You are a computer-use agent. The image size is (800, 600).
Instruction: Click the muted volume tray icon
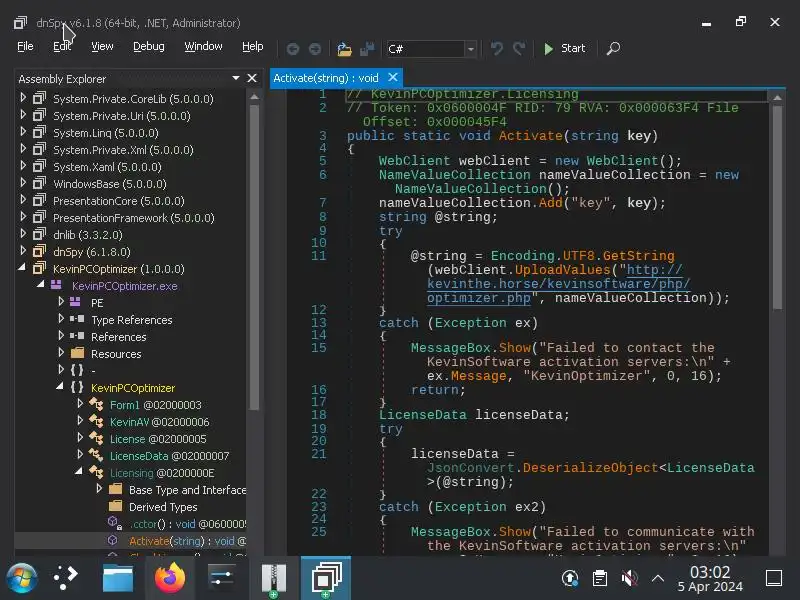(630, 578)
